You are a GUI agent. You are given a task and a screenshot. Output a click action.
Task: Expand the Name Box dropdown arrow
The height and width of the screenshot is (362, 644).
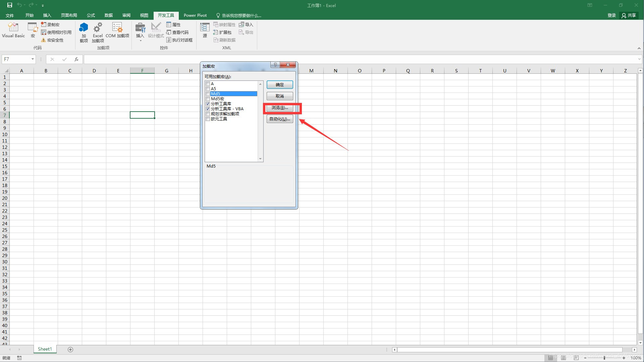tap(33, 59)
